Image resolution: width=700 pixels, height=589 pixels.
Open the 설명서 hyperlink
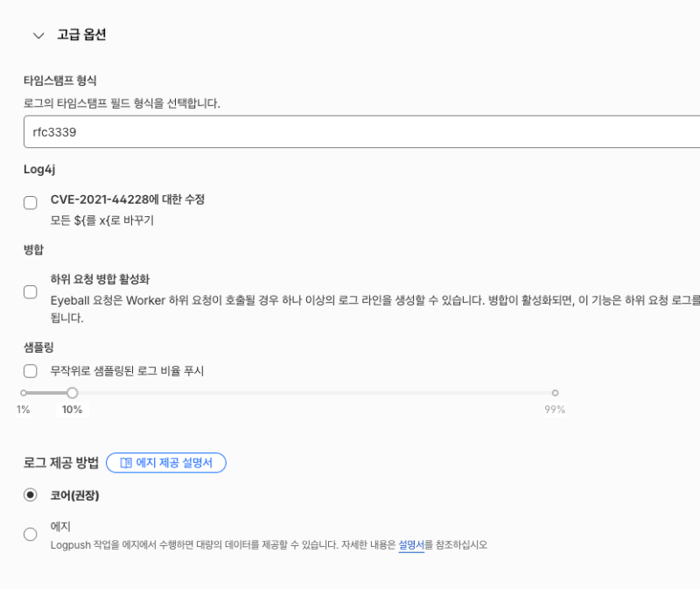pos(411,545)
